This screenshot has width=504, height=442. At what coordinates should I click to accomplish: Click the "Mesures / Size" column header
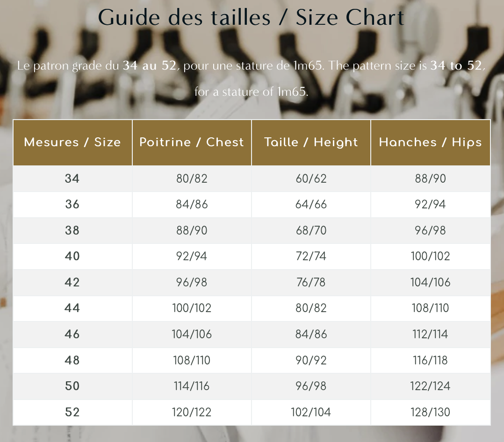tap(72, 143)
